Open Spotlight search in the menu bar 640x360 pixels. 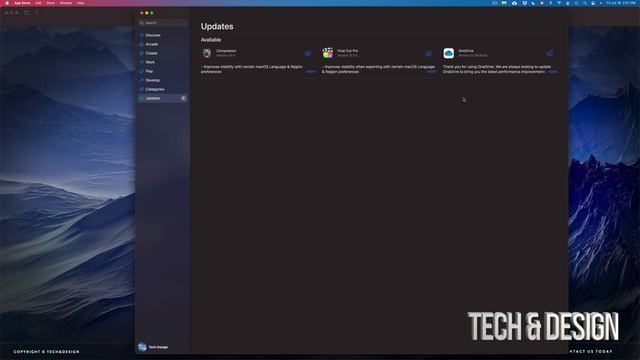(584, 3)
